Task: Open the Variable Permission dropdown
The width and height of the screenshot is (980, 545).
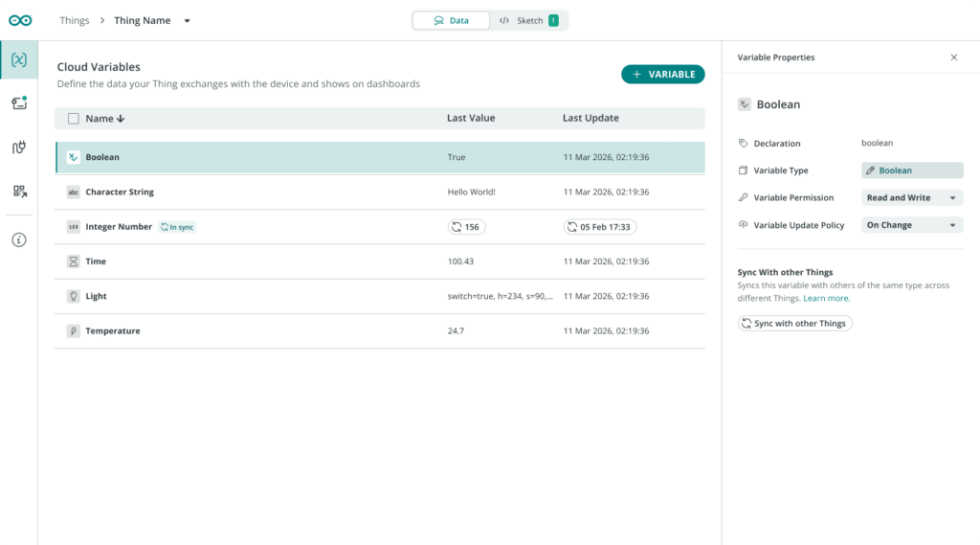Action: pyautogui.click(x=911, y=198)
